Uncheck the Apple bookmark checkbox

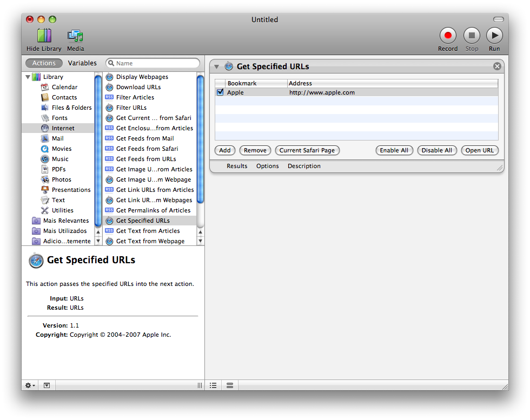(221, 92)
